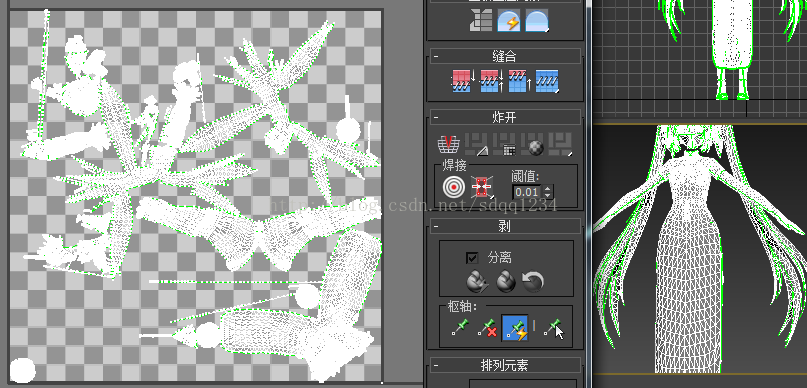Click the Unpin Selected pushpin with red X
This screenshot has height=388, width=807.
coord(487,328)
